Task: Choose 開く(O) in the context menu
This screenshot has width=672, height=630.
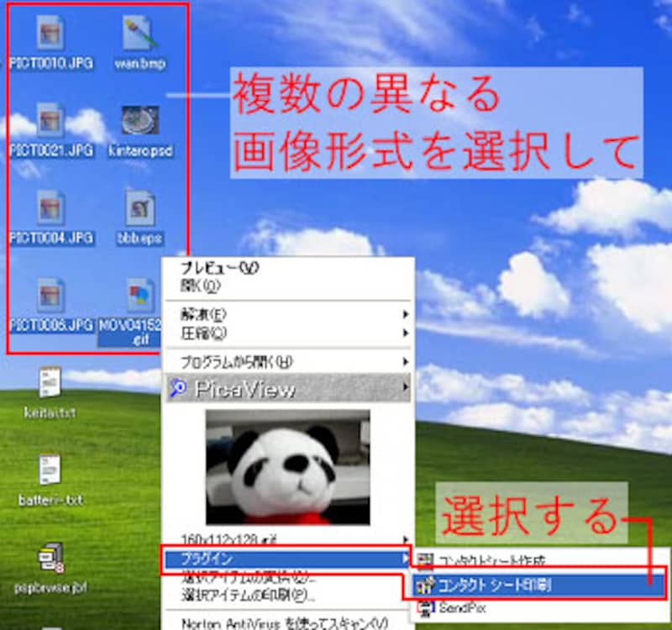Action: pos(287,286)
